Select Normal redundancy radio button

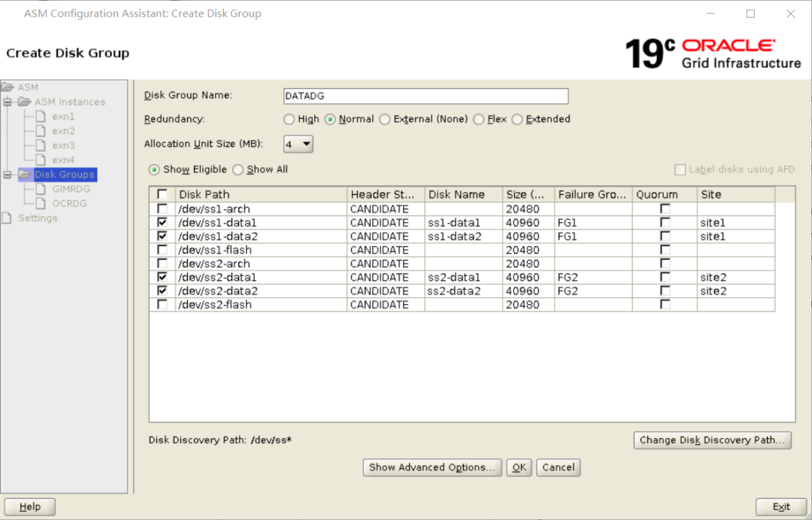[x=330, y=119]
